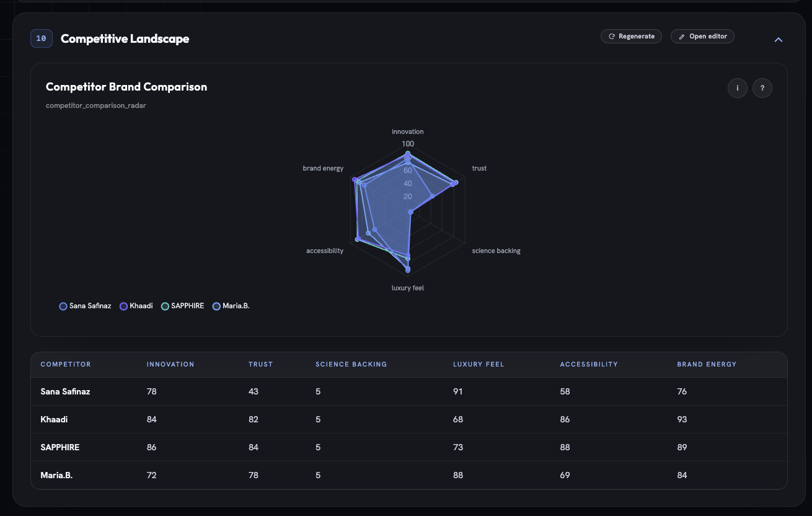The image size is (812, 516).
Task: Click the Brand Energy column header
Action: (707, 365)
